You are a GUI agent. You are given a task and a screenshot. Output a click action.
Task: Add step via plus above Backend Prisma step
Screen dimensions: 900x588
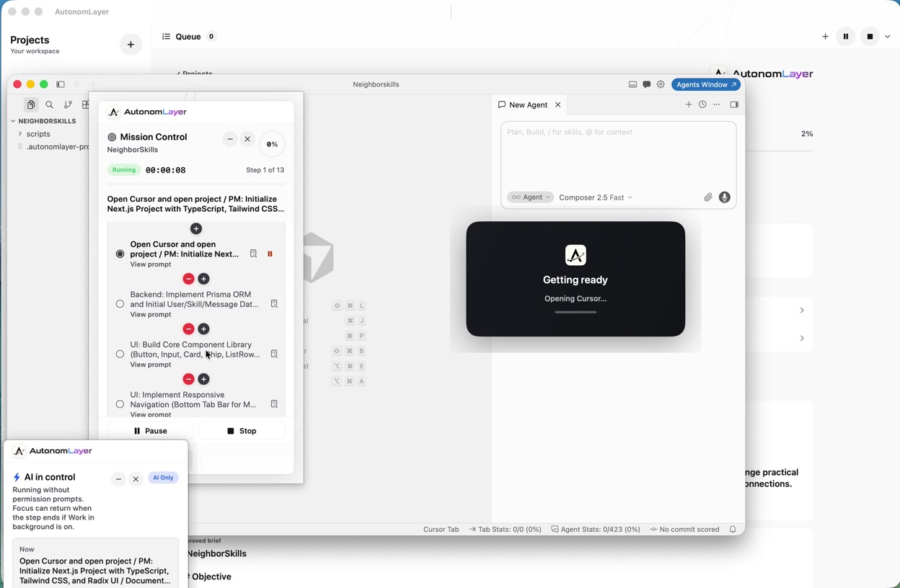coord(204,279)
